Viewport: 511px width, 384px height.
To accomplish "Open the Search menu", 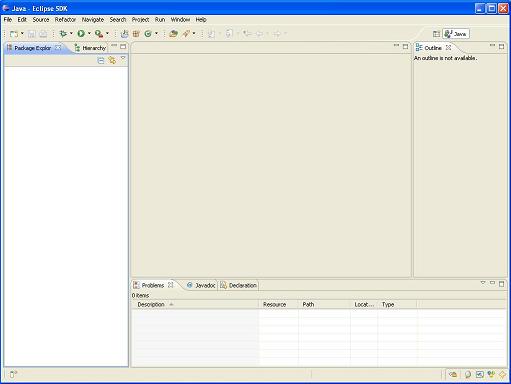I will [118, 20].
